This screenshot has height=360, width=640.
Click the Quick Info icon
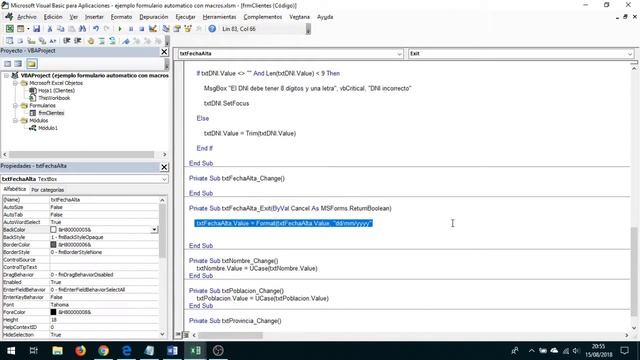(x=31, y=41)
